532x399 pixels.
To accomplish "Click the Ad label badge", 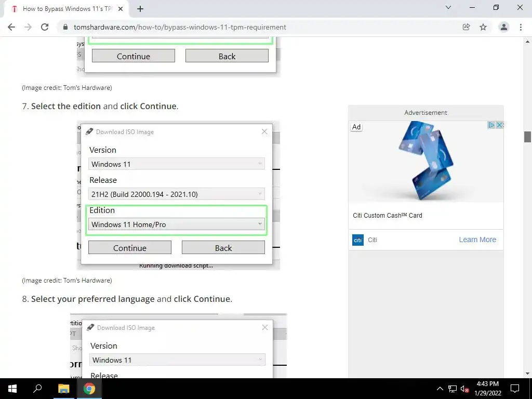I will [356, 127].
